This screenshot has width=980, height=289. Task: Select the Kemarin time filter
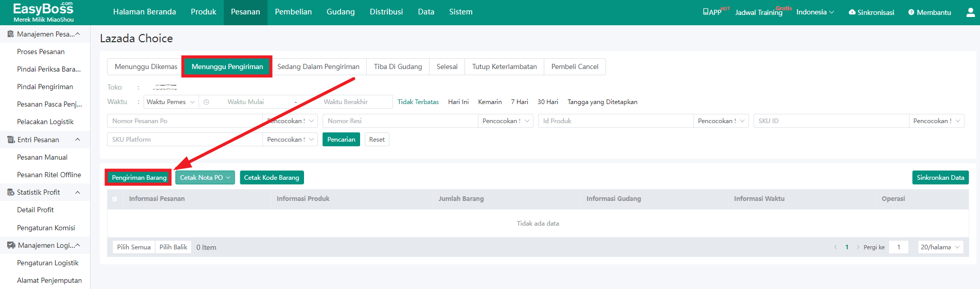point(490,102)
